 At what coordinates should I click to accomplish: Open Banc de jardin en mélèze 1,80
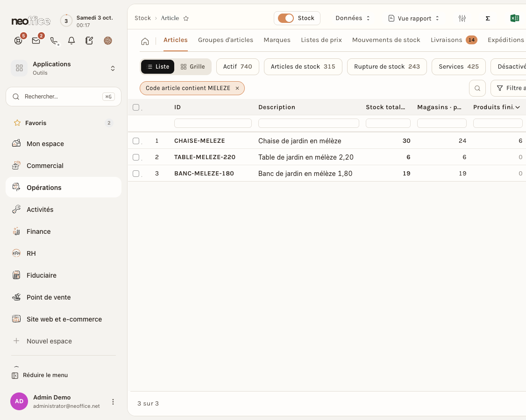click(x=305, y=174)
